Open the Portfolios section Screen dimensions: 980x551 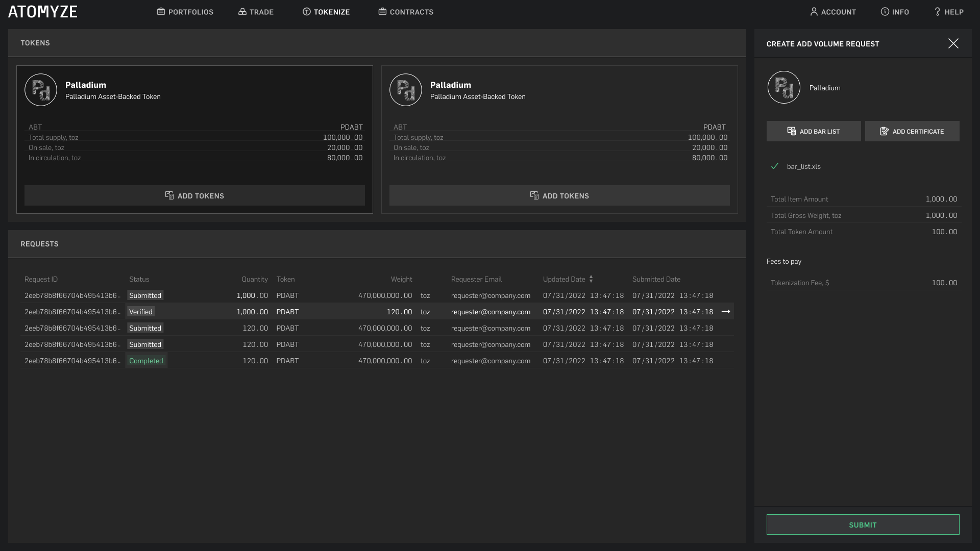point(185,12)
